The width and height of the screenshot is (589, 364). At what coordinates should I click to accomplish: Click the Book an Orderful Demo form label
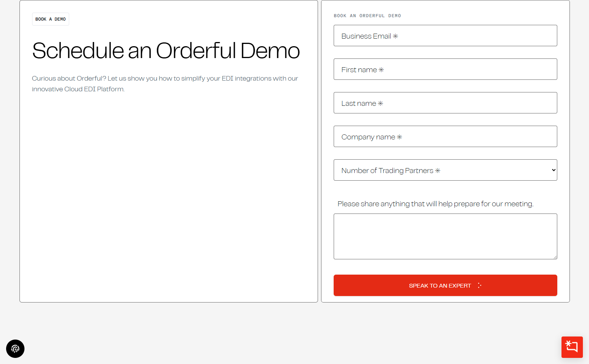pos(367,16)
